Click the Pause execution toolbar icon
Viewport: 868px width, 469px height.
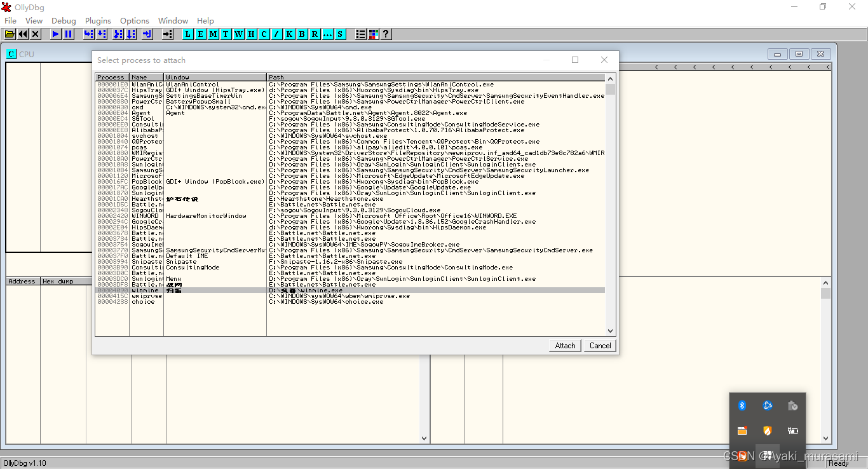point(69,34)
